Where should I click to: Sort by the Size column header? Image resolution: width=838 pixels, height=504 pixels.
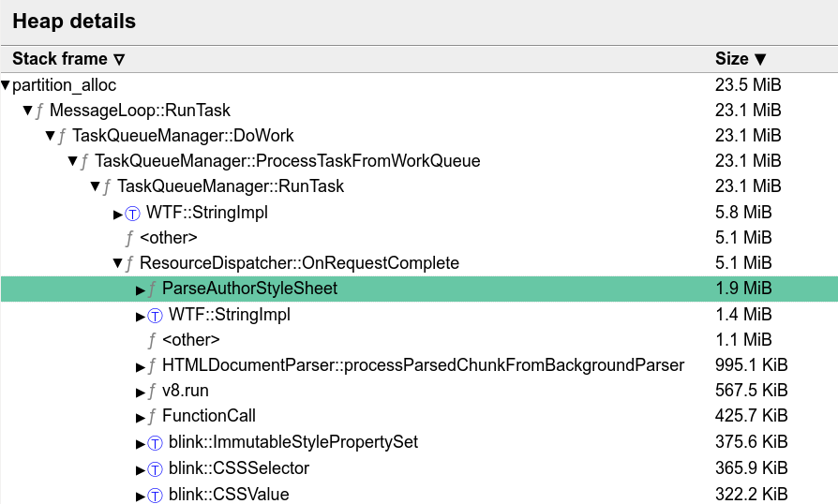741,59
